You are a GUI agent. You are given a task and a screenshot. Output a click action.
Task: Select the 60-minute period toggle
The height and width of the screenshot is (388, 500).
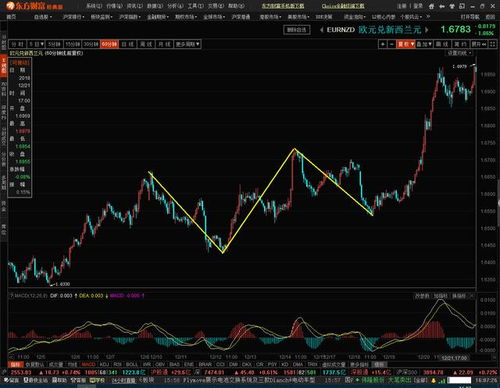[109, 44]
